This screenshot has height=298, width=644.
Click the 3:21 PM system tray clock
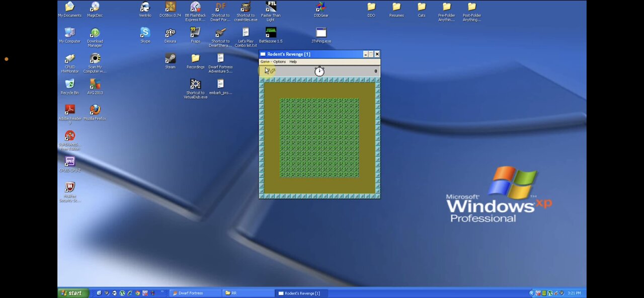click(x=574, y=293)
